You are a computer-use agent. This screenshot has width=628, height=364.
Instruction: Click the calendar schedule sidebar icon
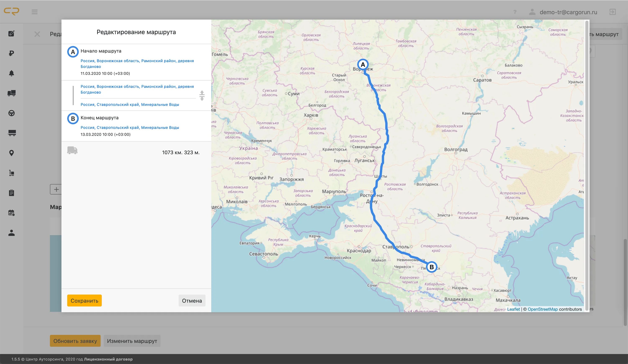pos(12,213)
